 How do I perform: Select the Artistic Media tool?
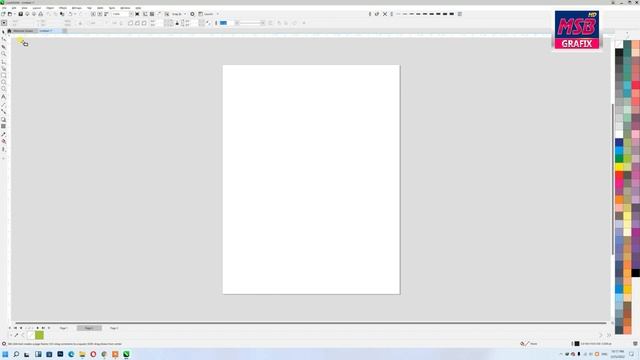4,69
